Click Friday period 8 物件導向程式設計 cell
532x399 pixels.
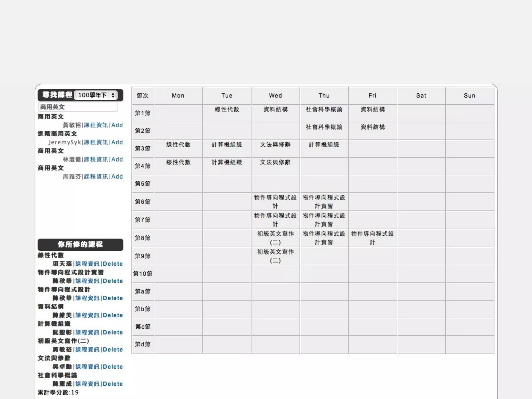tap(372, 238)
